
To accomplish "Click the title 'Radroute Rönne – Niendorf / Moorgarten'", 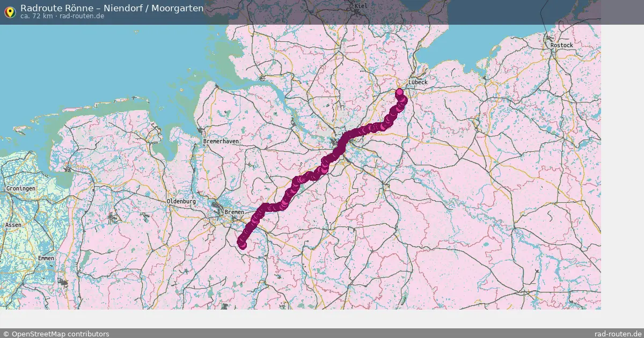I will [112, 8].
